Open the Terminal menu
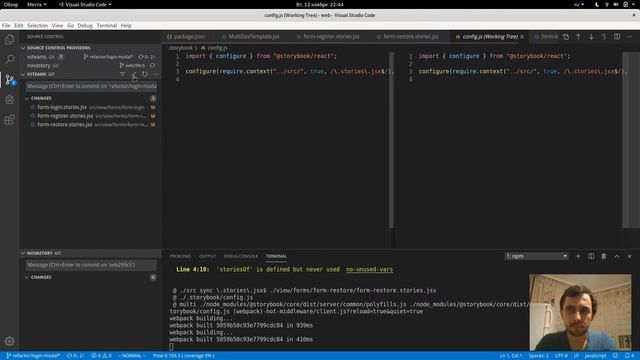 [x=107, y=25]
